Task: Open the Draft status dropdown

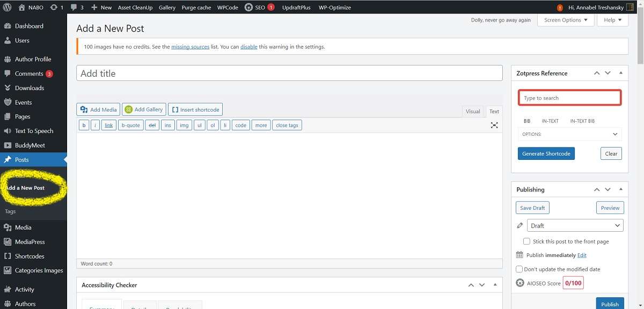Action: pyautogui.click(x=575, y=226)
